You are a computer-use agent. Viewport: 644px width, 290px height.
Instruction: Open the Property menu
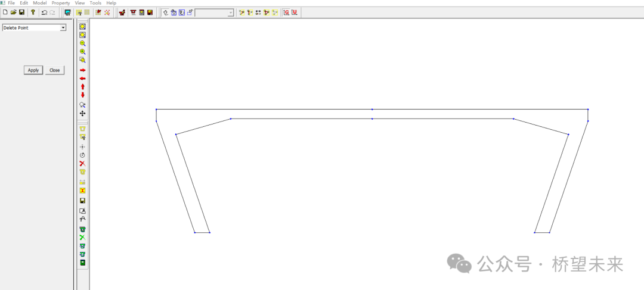pyautogui.click(x=61, y=3)
